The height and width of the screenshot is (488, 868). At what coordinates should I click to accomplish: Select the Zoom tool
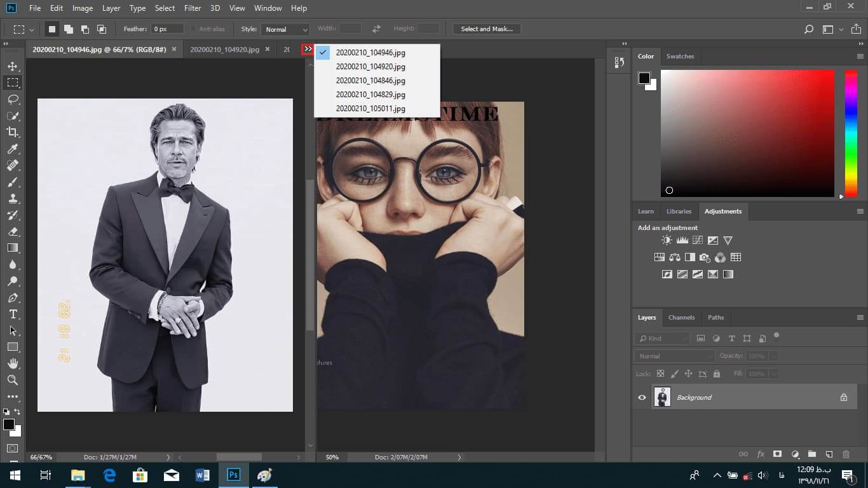pyautogui.click(x=13, y=380)
